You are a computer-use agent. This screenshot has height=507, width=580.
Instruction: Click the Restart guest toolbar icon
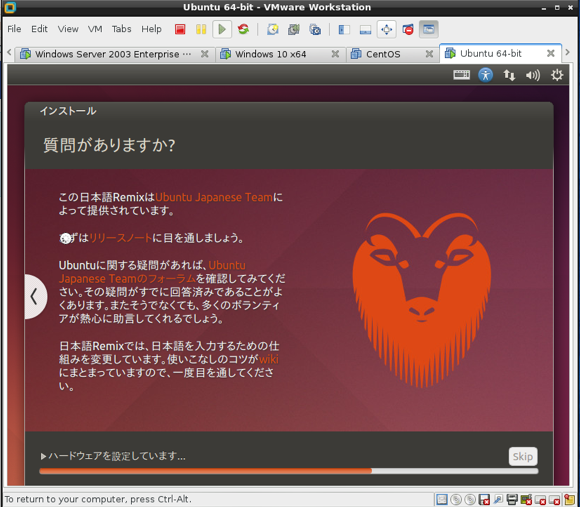point(243,29)
